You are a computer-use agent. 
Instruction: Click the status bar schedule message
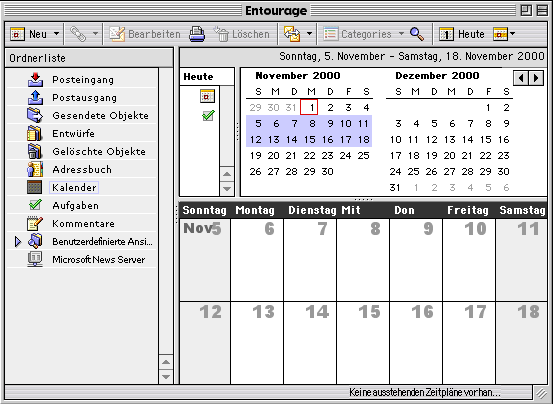pyautogui.click(x=424, y=392)
